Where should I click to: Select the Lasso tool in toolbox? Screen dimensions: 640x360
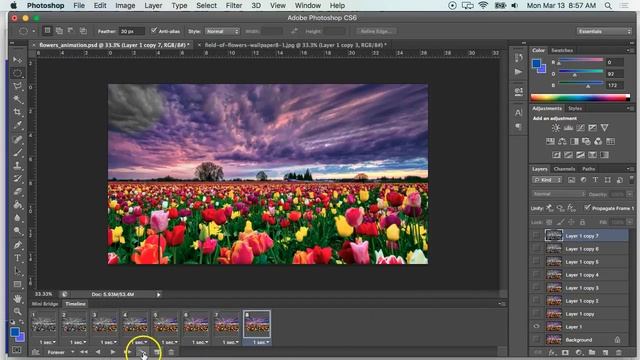[17, 87]
